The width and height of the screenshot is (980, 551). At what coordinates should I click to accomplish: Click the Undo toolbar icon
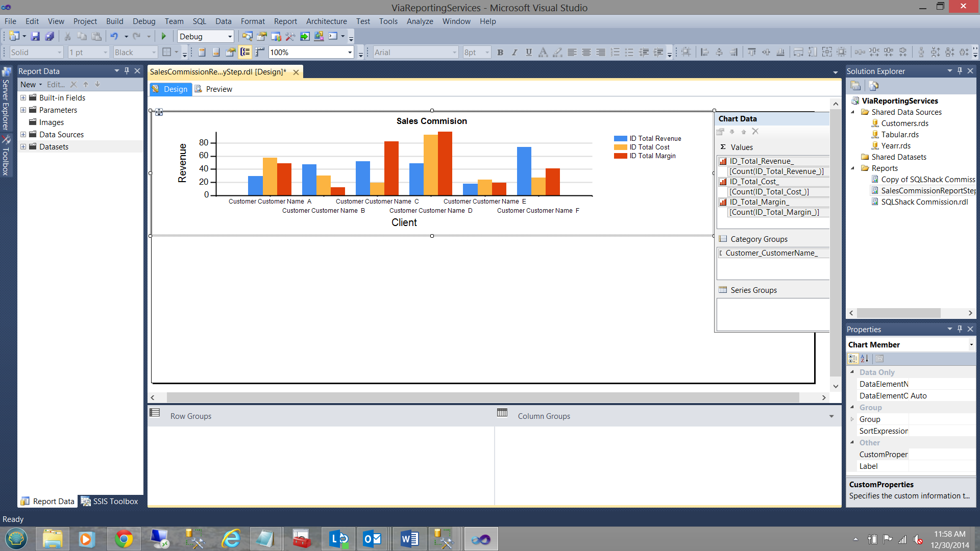coord(114,36)
